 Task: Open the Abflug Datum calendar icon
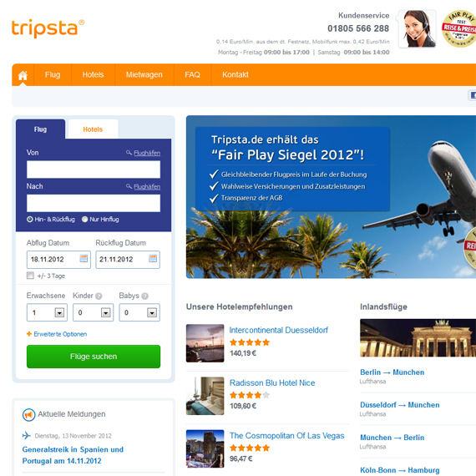point(84,258)
